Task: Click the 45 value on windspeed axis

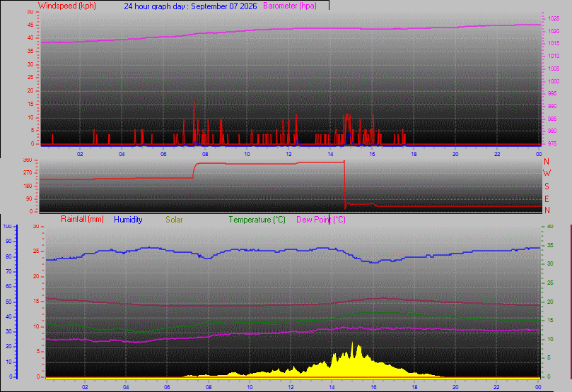Action: [x=30, y=25]
